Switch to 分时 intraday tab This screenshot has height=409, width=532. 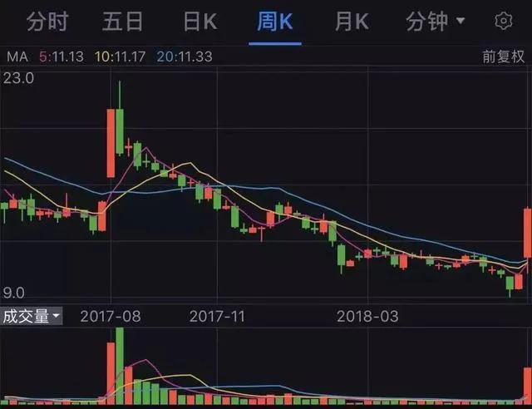click(47, 22)
